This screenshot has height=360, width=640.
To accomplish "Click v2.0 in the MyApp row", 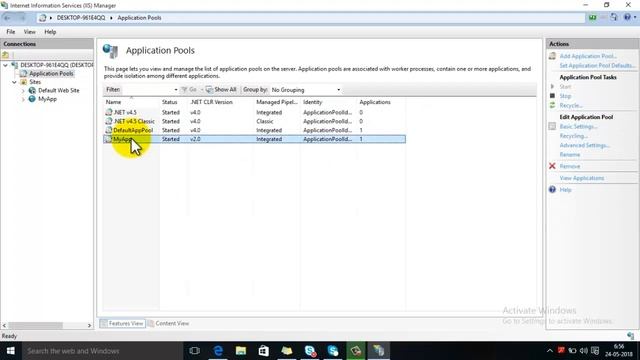I will [x=195, y=139].
